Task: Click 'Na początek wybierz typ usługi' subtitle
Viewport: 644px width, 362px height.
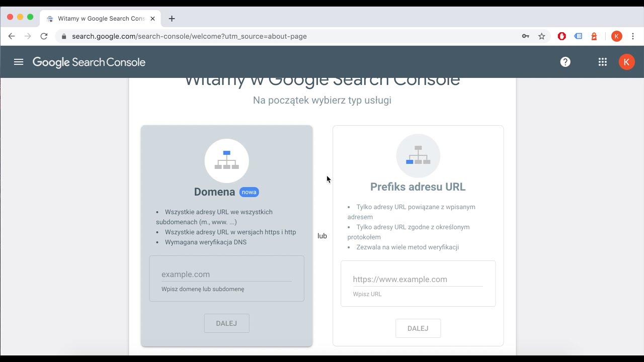Action: point(322,100)
